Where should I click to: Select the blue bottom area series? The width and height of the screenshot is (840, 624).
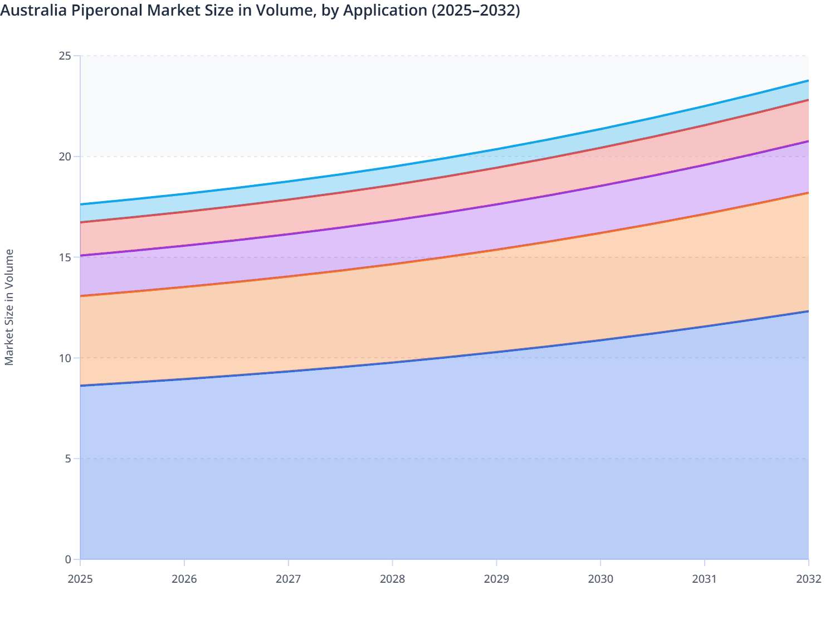click(390, 474)
